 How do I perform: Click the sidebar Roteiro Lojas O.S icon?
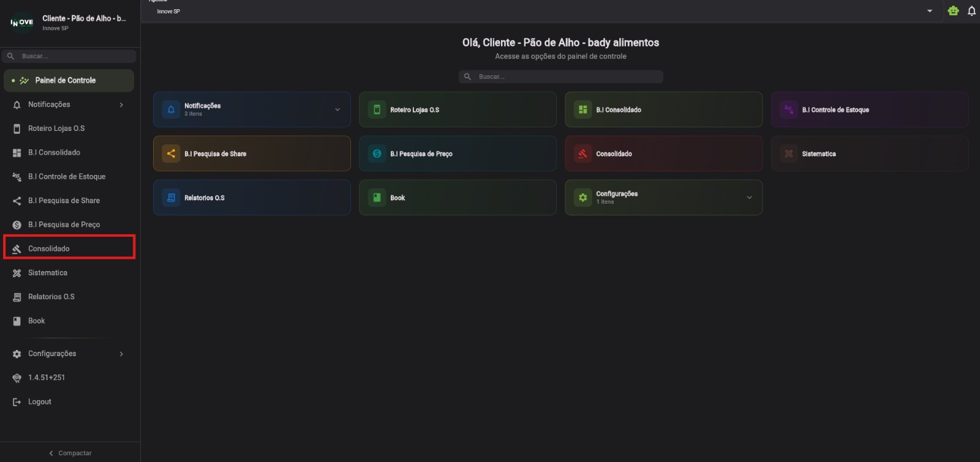17,129
